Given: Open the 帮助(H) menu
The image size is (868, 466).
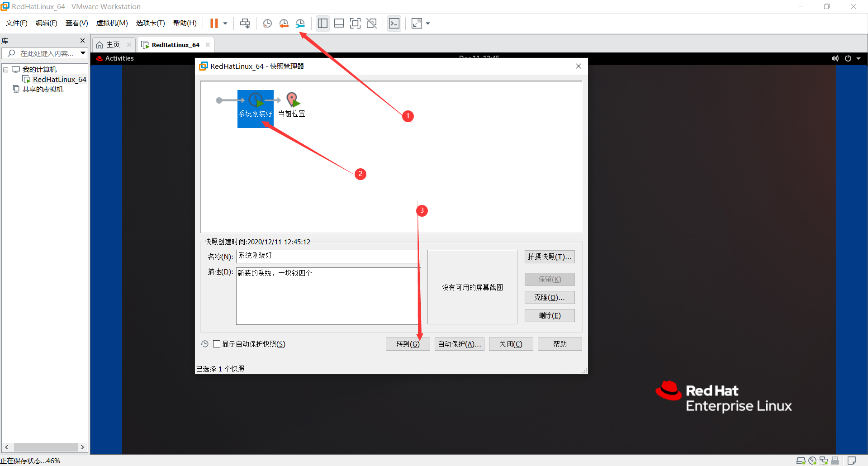Looking at the screenshot, I should click(x=185, y=23).
